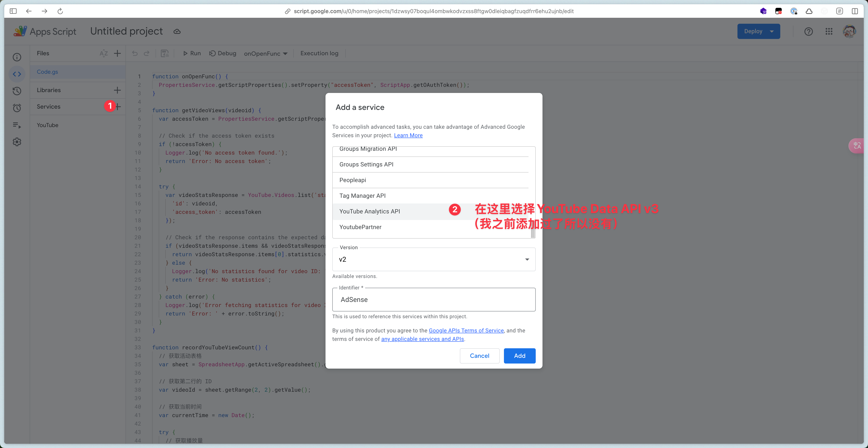Sort files alphabetically with AZ icon
Viewport: 868px width, 448px height.
(103, 53)
